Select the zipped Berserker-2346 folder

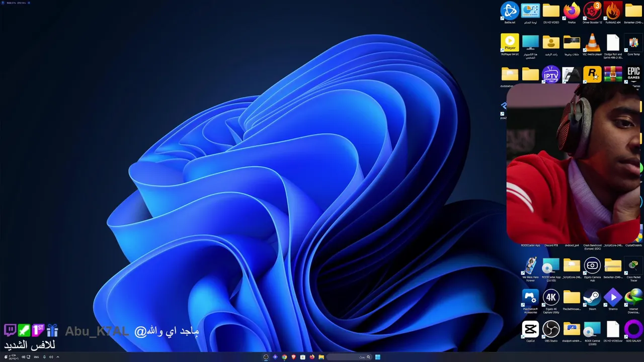pos(613,268)
